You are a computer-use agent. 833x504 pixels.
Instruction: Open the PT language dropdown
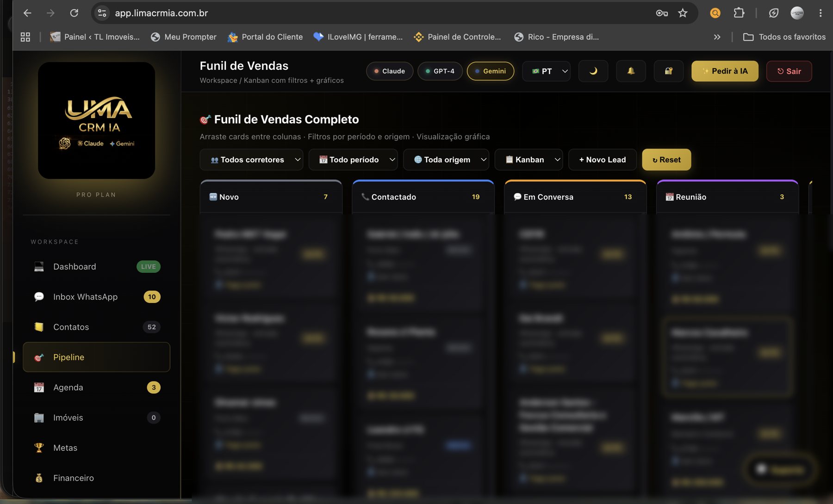pos(546,71)
